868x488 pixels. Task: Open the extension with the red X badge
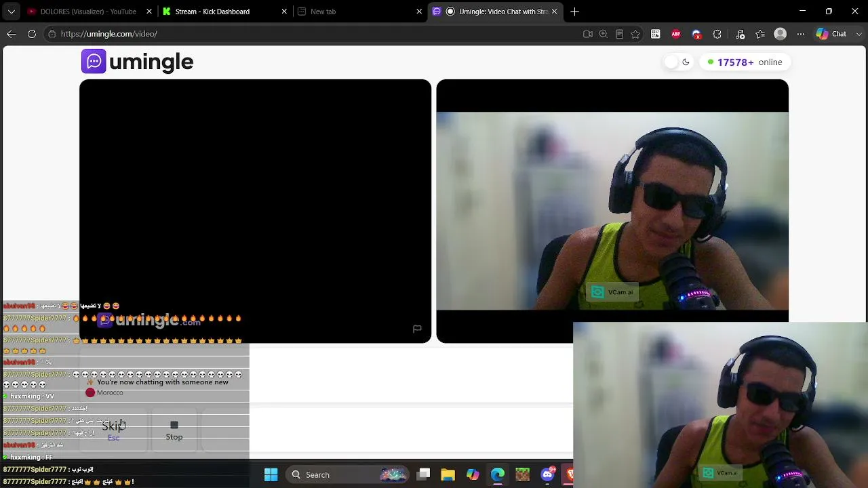tap(696, 34)
